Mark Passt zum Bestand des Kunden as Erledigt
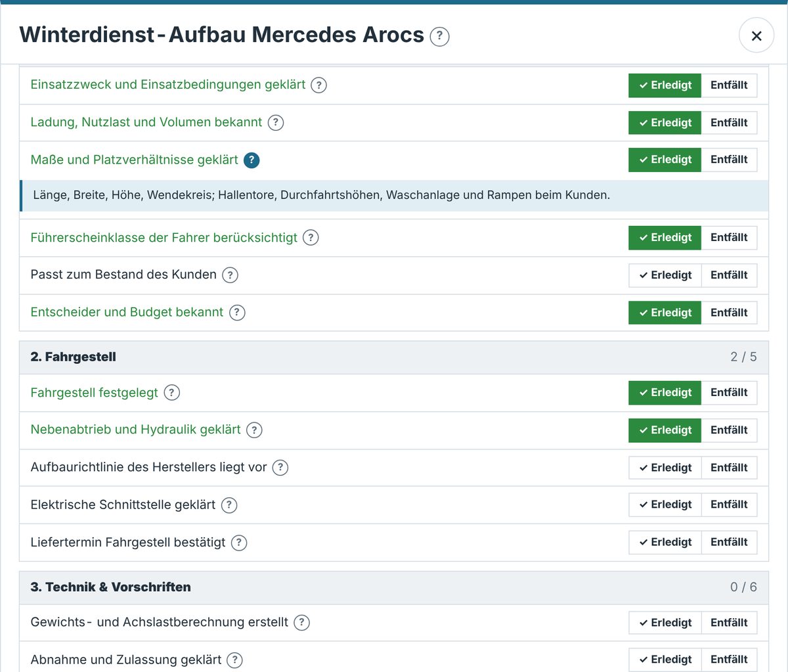Image resolution: width=788 pixels, height=672 pixels. tap(665, 275)
